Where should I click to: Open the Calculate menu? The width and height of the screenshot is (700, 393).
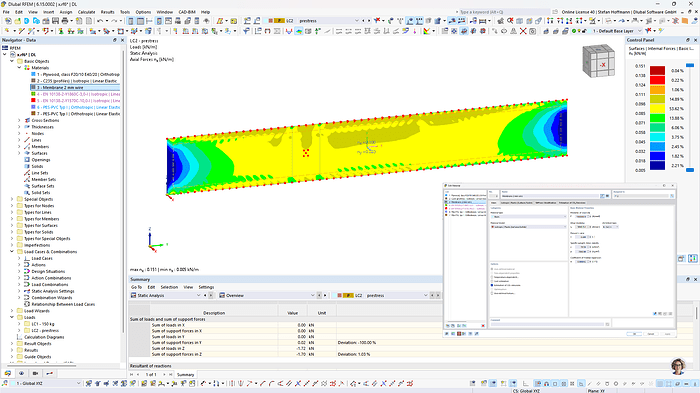pyautogui.click(x=86, y=12)
